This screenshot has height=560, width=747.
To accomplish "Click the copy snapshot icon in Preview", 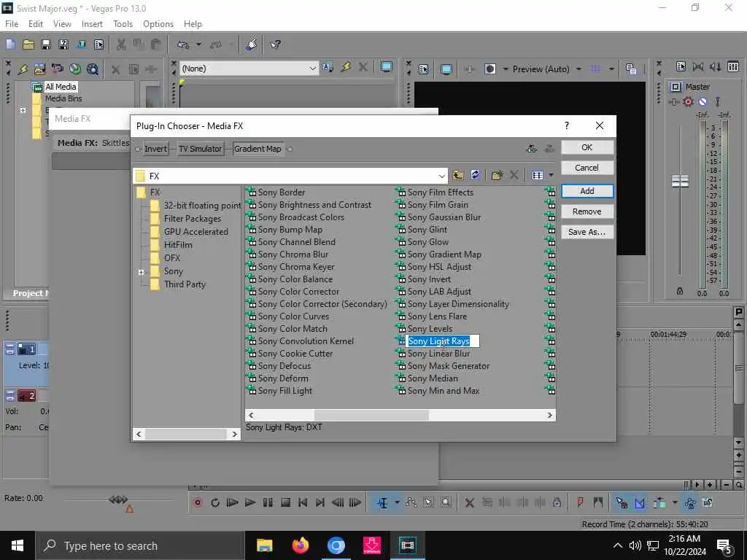I will pos(631,69).
